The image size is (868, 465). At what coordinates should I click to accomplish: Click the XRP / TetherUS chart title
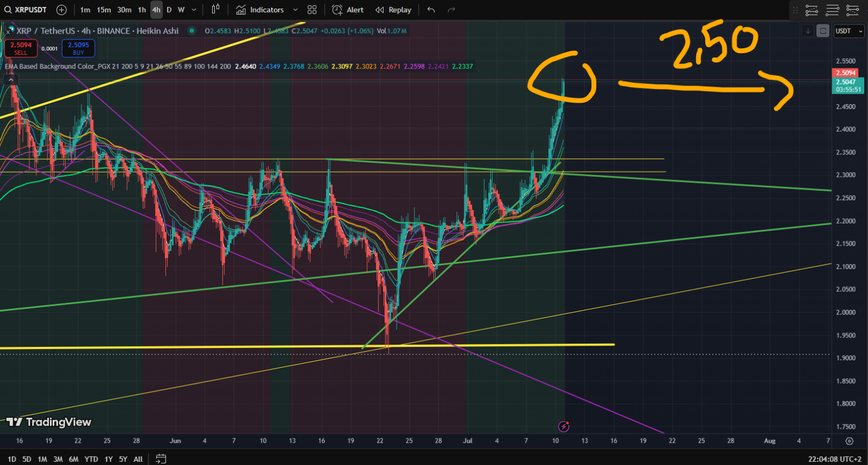pyautogui.click(x=98, y=31)
